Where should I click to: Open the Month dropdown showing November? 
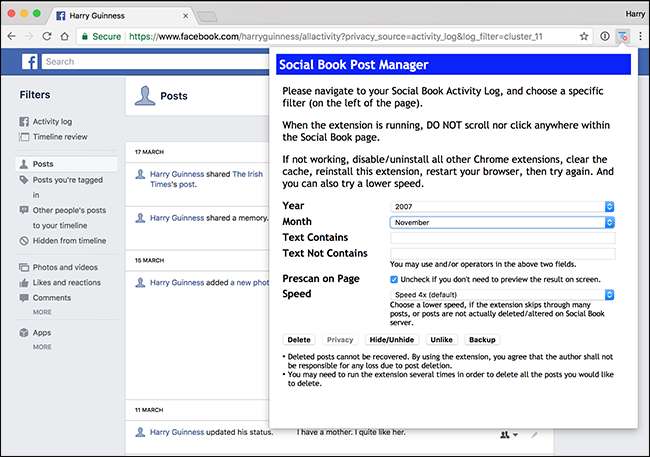coord(502,222)
